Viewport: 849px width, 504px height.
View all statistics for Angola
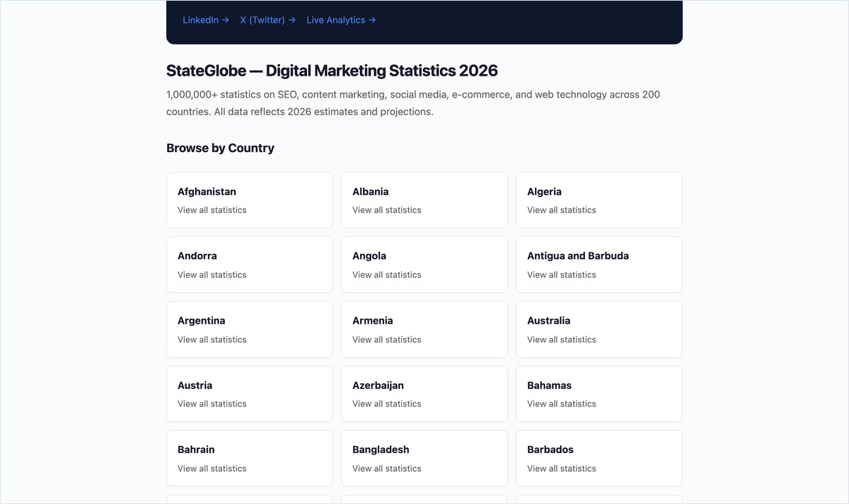coord(424,264)
